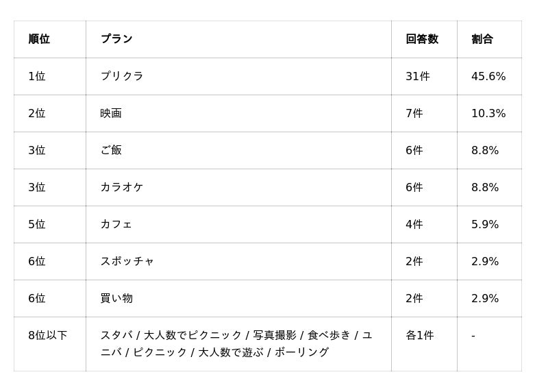The width and height of the screenshot is (548, 392).
Task: Click the ご飯 plan cell
Action: coord(111,150)
